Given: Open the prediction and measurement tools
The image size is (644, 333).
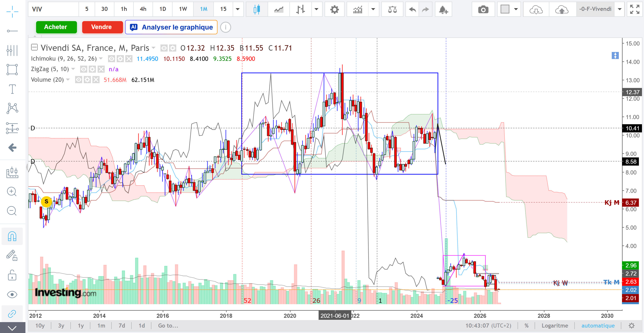Looking at the screenshot, I should [x=12, y=128].
